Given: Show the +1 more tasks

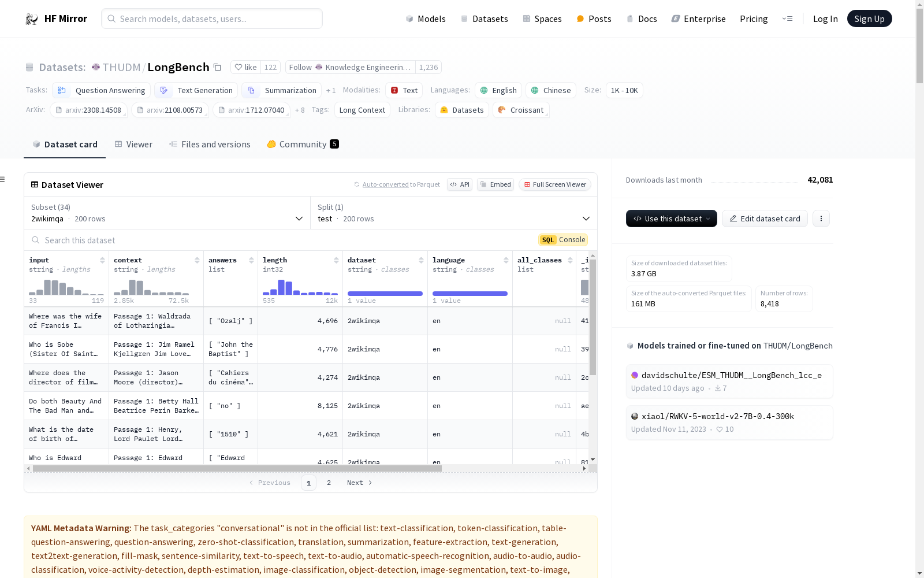Looking at the screenshot, I should 331,90.
